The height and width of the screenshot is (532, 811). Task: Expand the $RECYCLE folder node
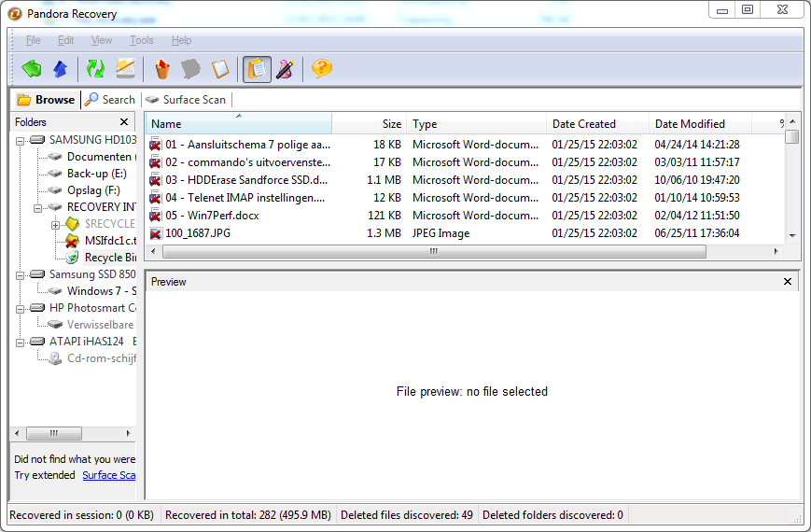tap(55, 225)
